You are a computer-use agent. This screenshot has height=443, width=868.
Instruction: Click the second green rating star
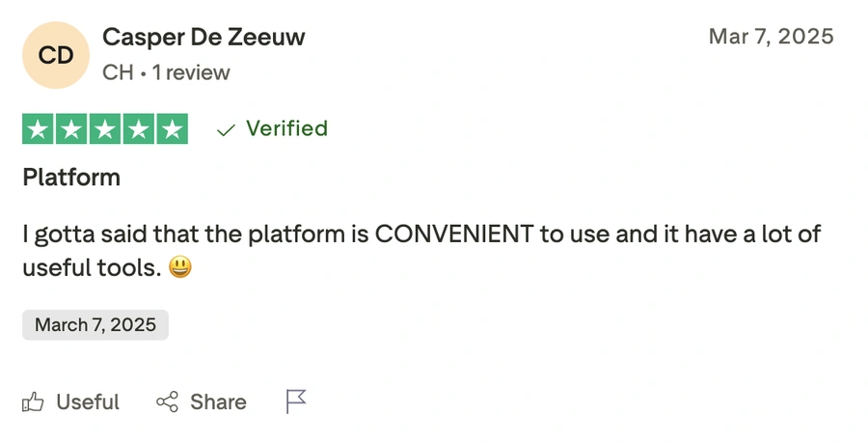[x=71, y=129]
